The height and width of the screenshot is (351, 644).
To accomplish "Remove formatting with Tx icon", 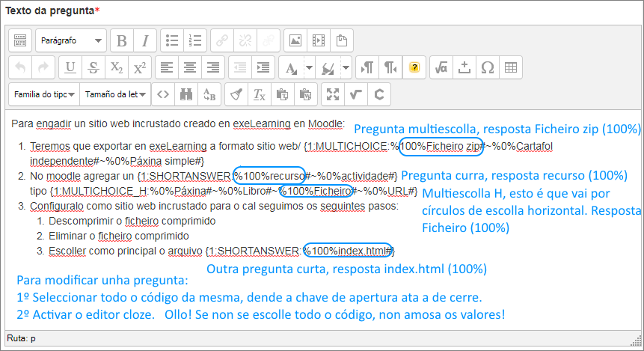I will click(x=259, y=94).
